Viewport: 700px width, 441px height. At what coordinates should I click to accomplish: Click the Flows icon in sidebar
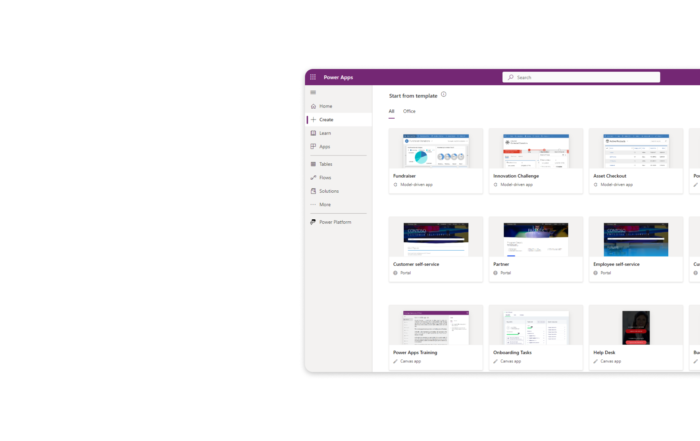313,178
